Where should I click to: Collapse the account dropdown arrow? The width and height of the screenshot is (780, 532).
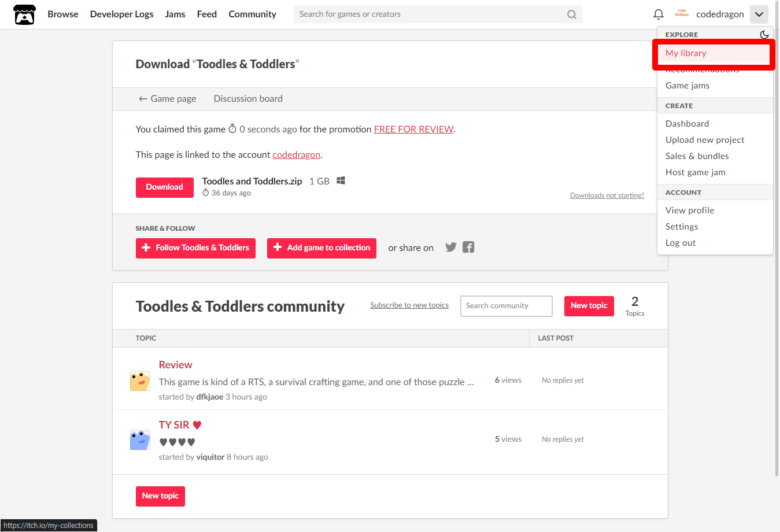point(759,14)
